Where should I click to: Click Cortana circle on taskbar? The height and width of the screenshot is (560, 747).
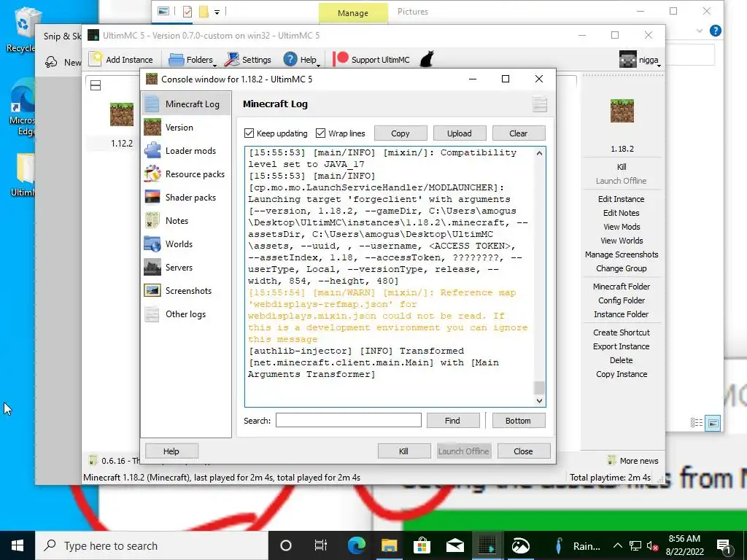pyautogui.click(x=286, y=545)
